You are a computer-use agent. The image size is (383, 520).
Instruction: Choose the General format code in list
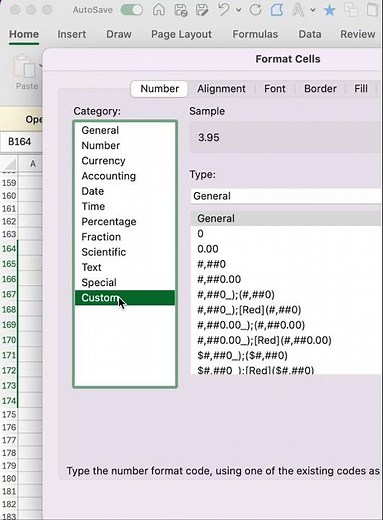[x=286, y=219]
